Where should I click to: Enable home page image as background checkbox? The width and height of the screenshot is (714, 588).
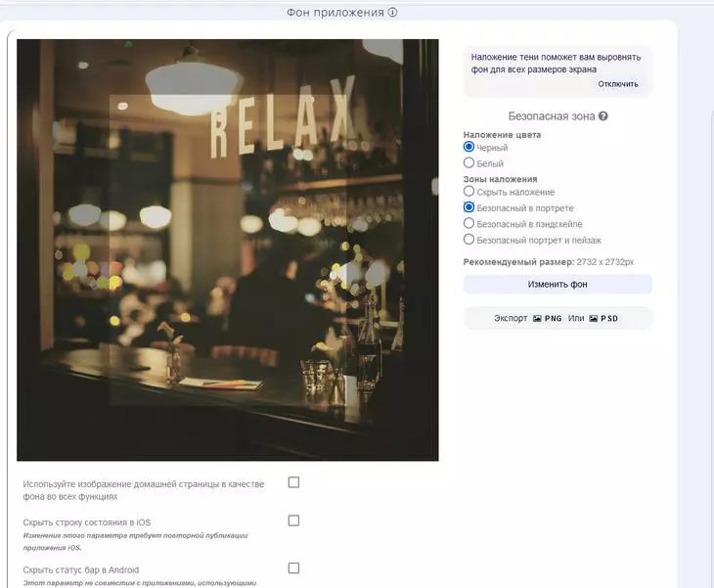click(293, 482)
